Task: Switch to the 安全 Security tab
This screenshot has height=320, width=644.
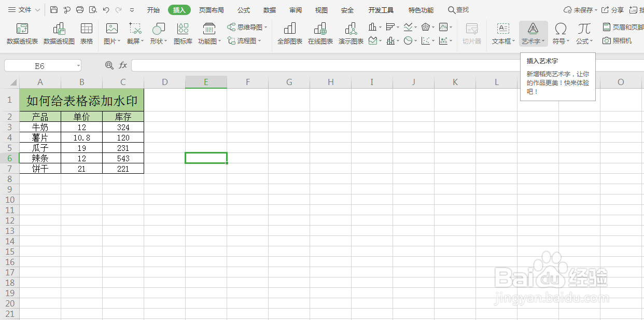Action: pyautogui.click(x=347, y=10)
